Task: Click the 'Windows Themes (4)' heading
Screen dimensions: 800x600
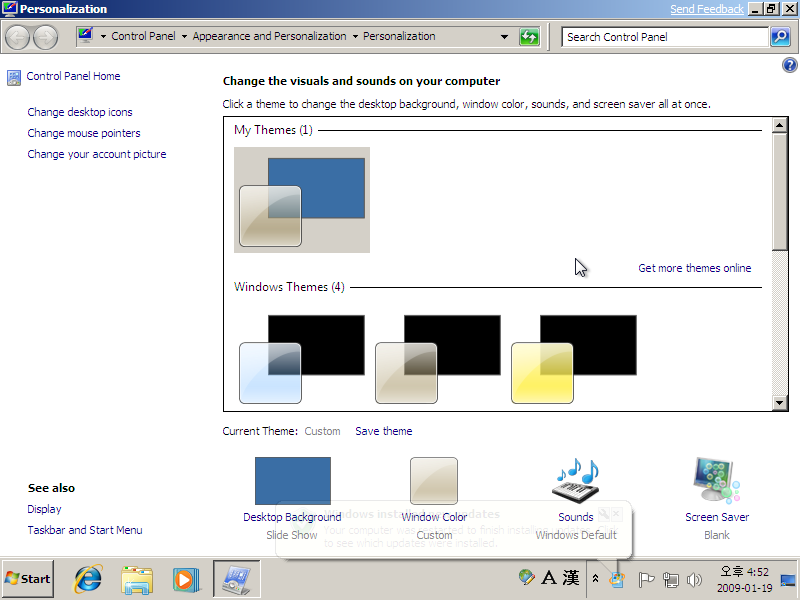Action: click(289, 287)
